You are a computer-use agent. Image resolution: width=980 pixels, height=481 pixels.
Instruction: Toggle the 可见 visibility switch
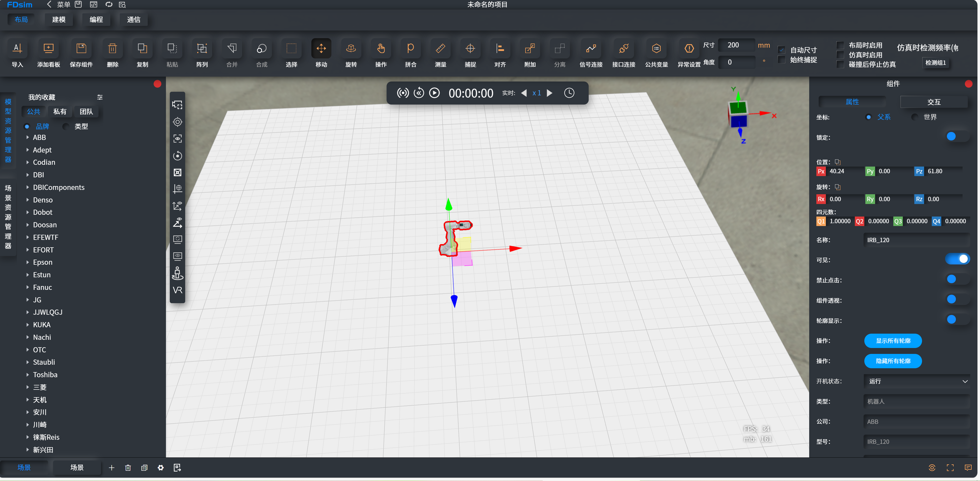957,259
